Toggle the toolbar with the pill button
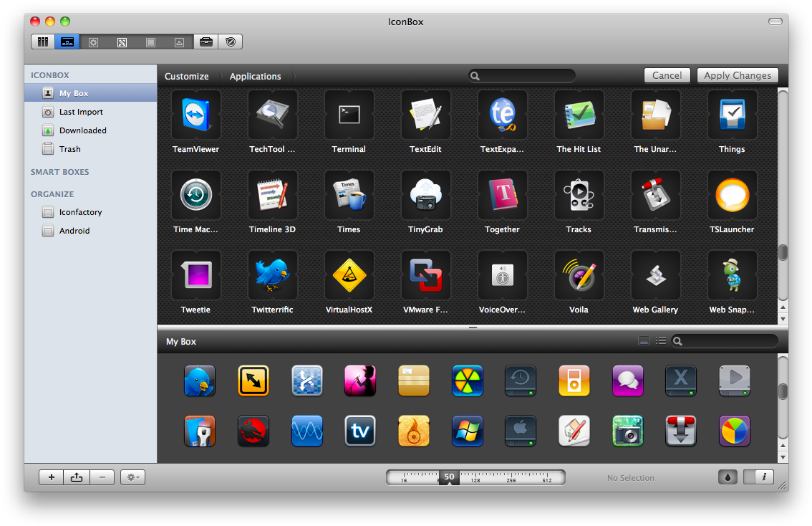This screenshot has width=812, height=526. 775,21
